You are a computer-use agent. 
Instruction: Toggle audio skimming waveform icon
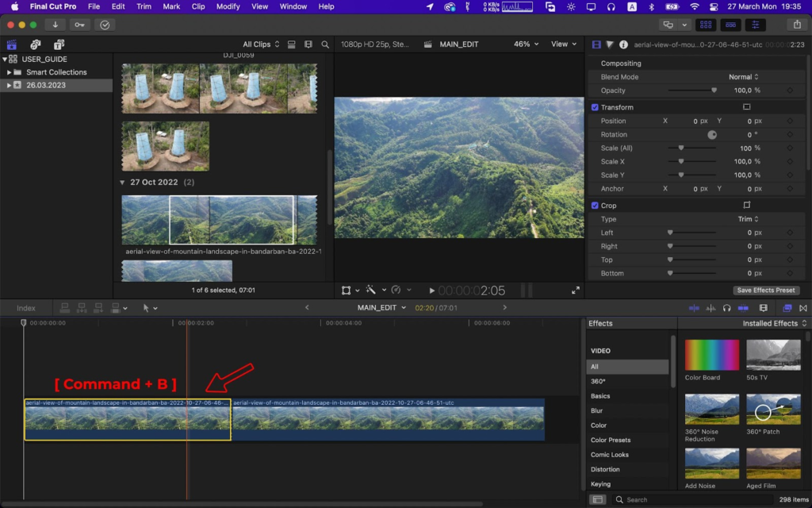point(710,308)
